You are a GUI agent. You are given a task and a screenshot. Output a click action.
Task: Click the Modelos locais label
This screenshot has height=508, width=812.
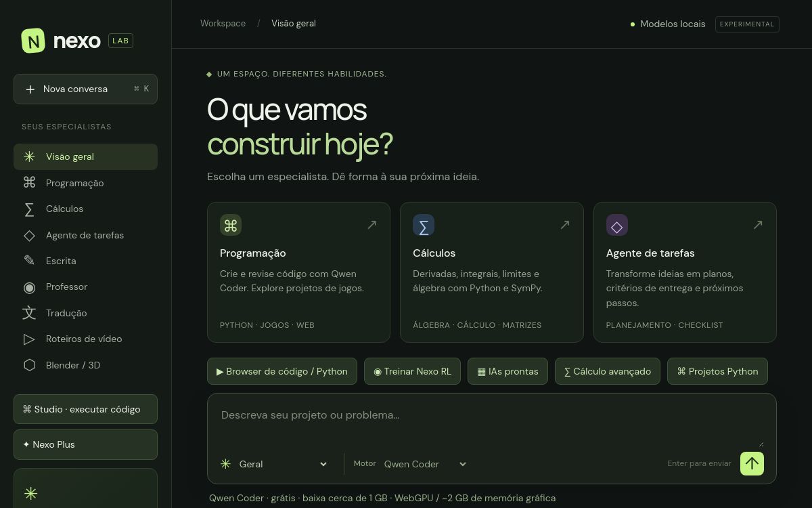coord(673,24)
